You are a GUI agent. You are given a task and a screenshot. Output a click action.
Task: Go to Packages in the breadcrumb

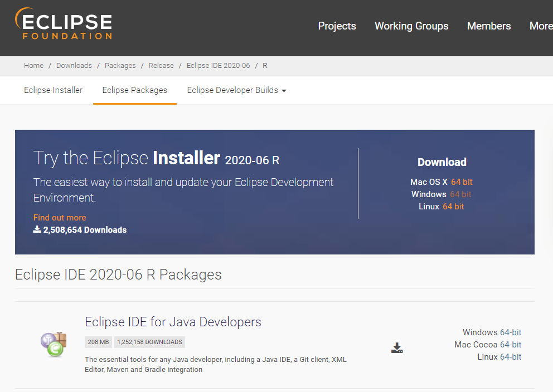tap(120, 66)
